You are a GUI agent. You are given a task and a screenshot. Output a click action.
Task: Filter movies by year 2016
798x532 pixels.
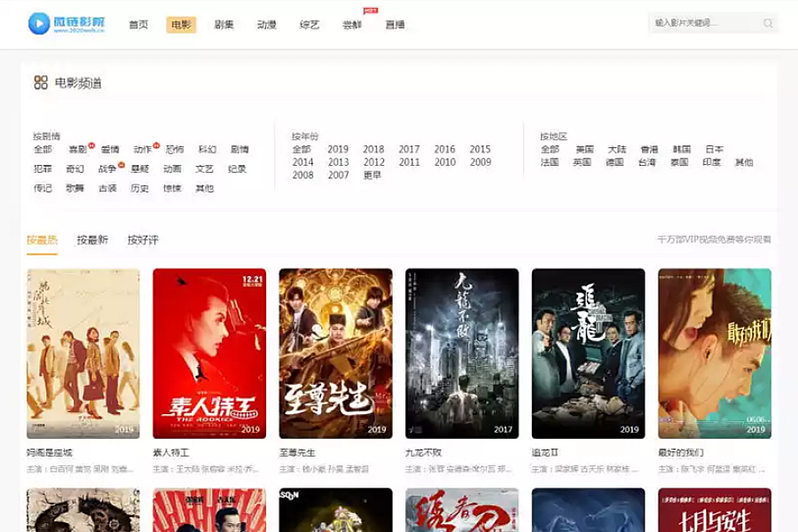[445, 150]
